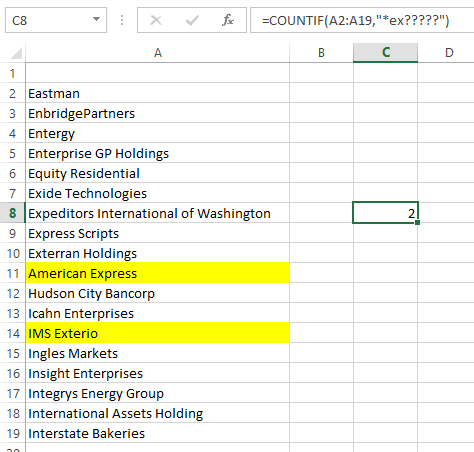Select the Hudson City Bancorp cell

(158, 293)
